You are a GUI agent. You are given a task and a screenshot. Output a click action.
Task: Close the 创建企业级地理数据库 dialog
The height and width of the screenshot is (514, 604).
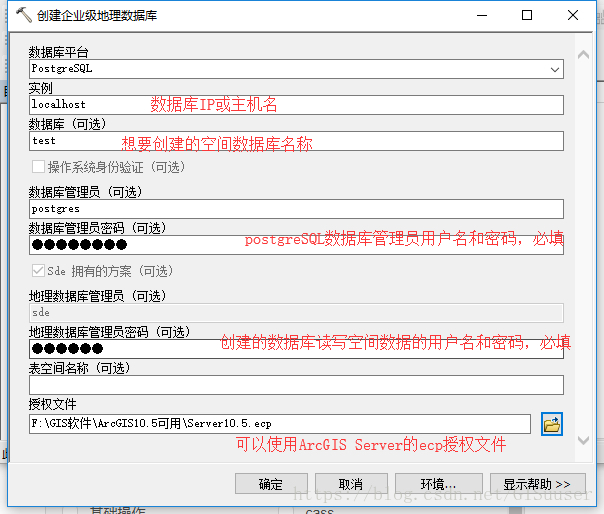pos(573,15)
